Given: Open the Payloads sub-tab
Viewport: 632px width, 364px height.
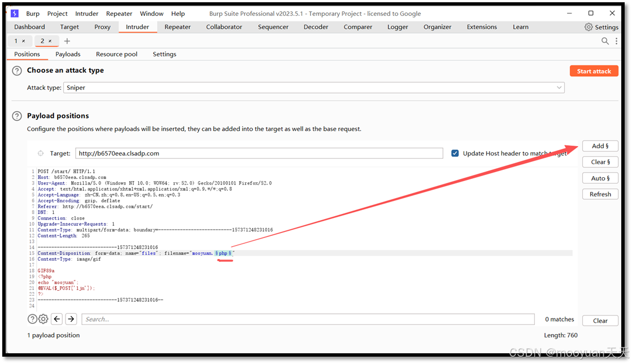Looking at the screenshot, I should point(68,54).
